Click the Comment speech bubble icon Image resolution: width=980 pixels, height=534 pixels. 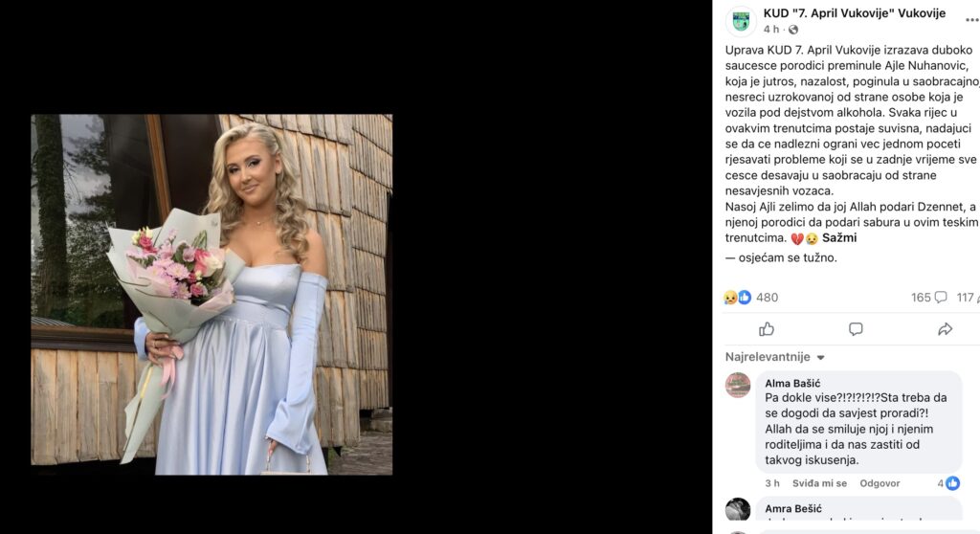(856, 329)
